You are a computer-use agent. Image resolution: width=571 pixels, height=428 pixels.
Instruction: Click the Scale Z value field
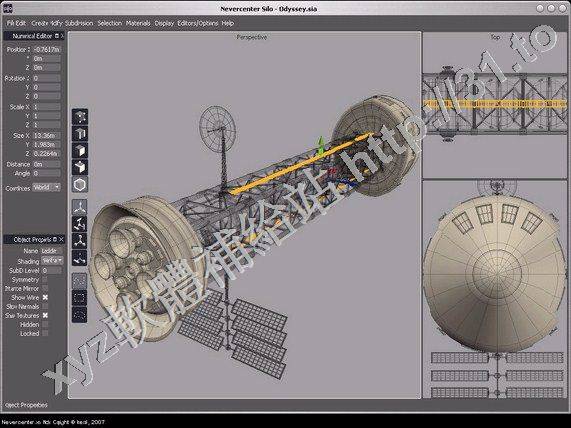click(x=46, y=125)
